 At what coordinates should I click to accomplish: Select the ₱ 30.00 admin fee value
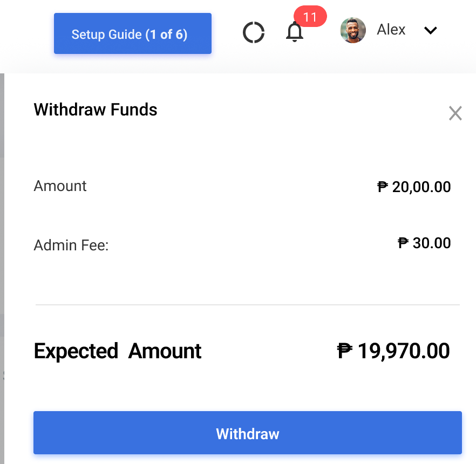424,243
